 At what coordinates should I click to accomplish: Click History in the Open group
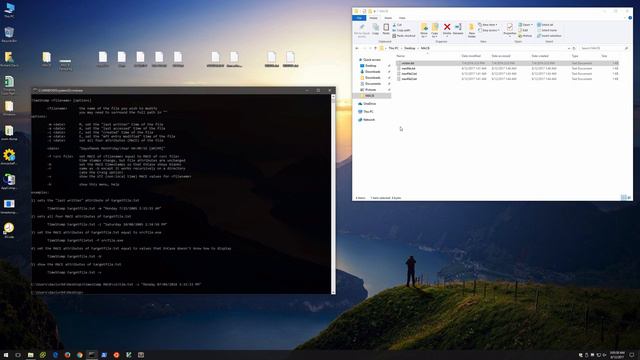pyautogui.click(x=525, y=36)
